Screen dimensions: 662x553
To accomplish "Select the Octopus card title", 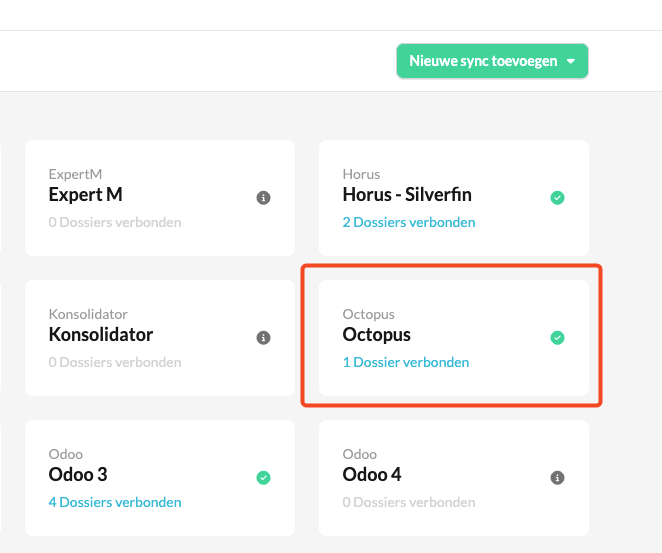I will 377,335.
